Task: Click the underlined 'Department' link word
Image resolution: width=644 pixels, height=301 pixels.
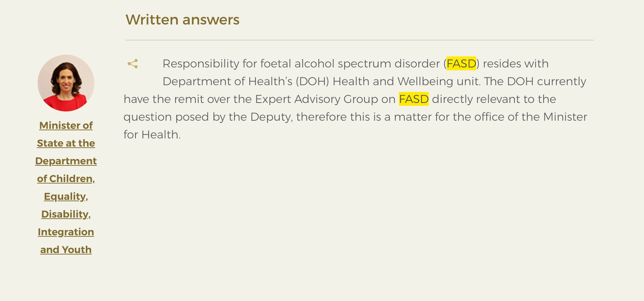Action: tap(66, 161)
